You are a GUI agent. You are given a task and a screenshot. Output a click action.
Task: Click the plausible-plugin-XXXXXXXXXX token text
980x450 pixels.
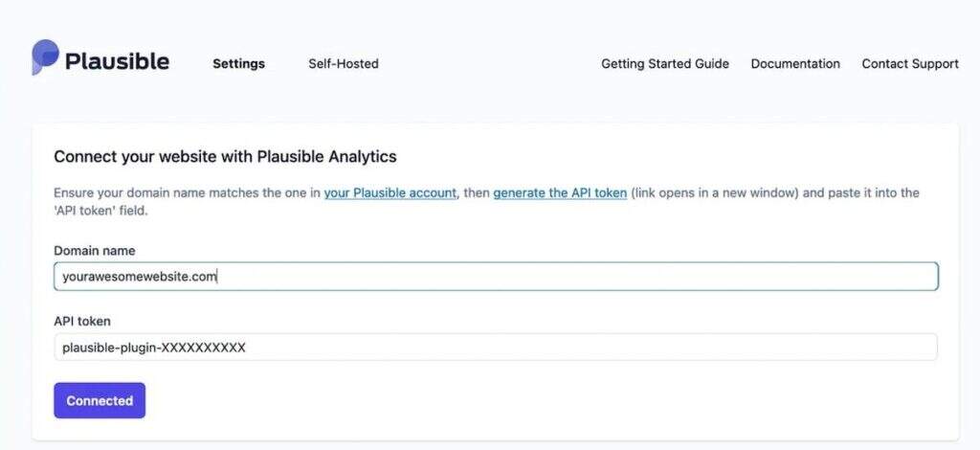[x=154, y=348]
